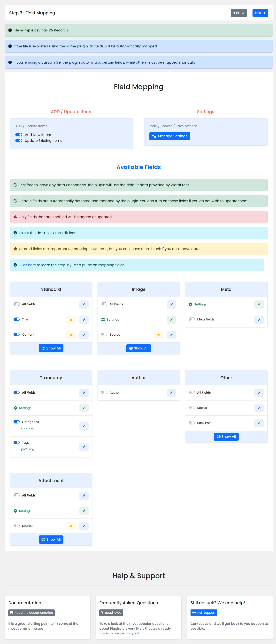Edit the Stick Post field mapping
Viewport: 276px width, 644px height.
[259, 423]
